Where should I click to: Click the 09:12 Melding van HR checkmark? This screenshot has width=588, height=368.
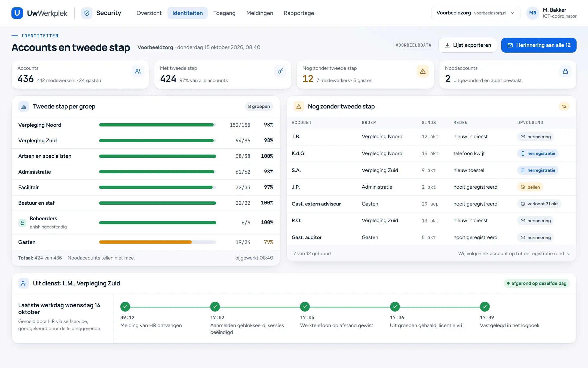[x=125, y=307]
